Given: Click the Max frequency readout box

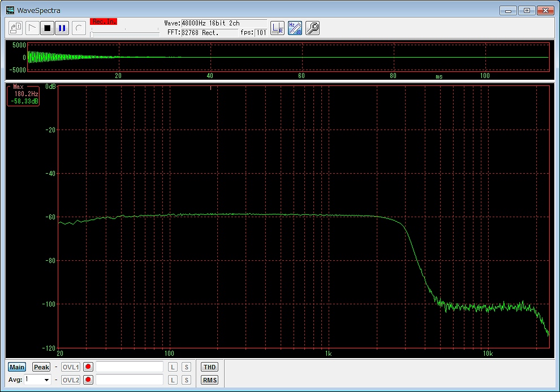Looking at the screenshot, I should pyautogui.click(x=23, y=95).
